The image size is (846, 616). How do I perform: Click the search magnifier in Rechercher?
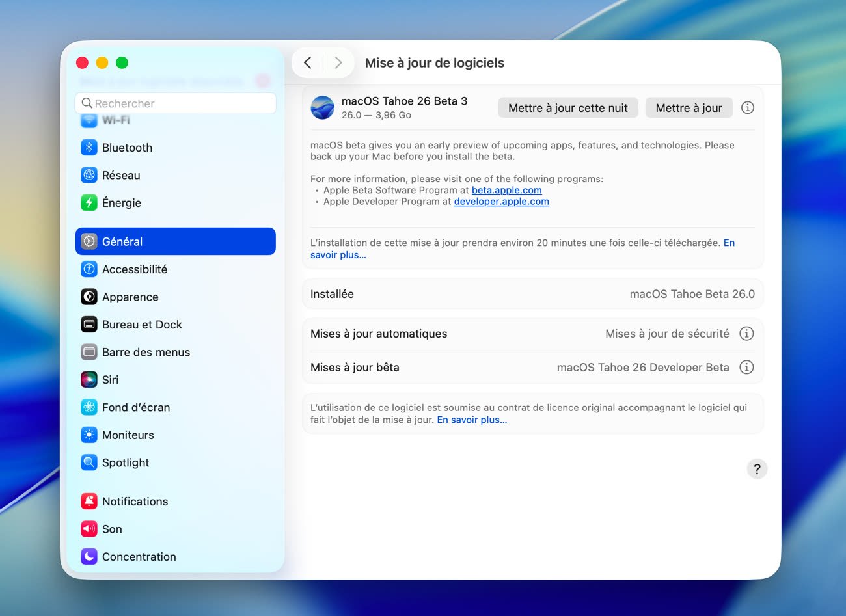[87, 103]
